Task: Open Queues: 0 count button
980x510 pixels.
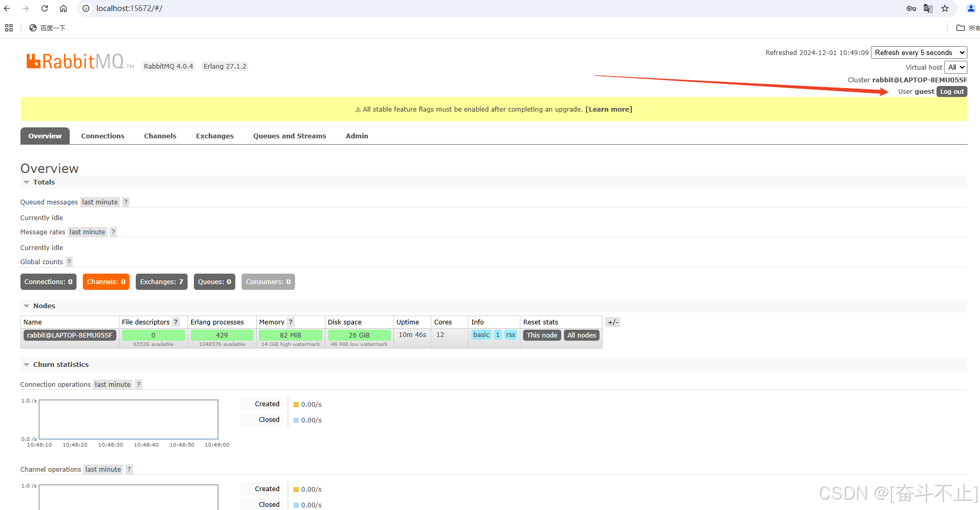Action: pyautogui.click(x=214, y=282)
